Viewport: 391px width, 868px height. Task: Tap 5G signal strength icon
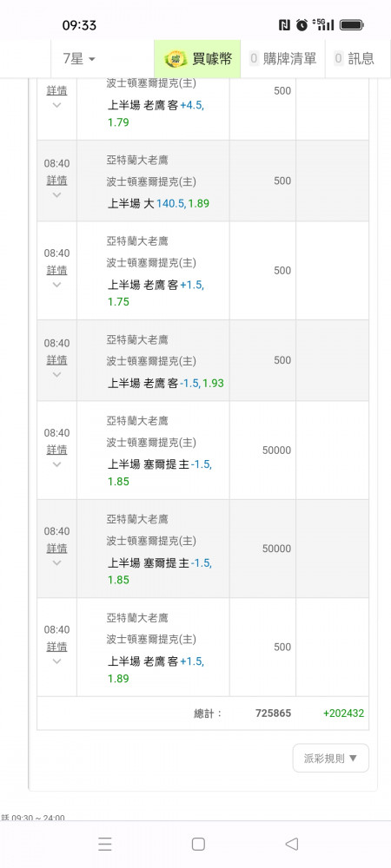click(323, 24)
